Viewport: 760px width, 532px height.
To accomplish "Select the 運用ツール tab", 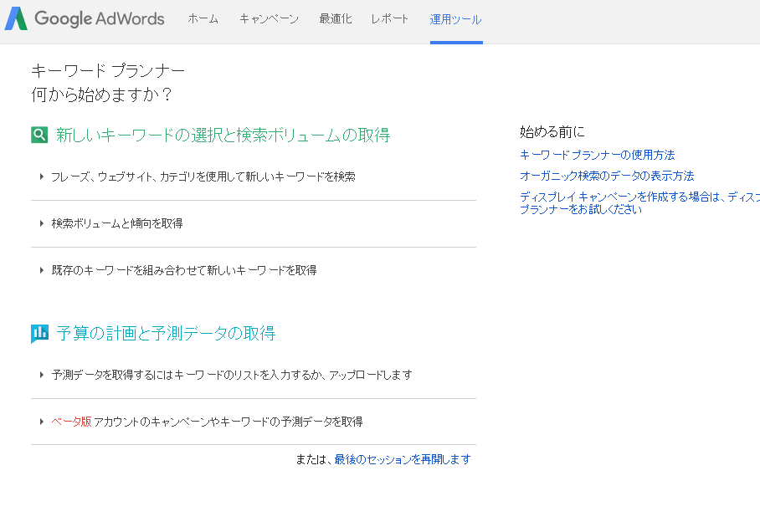I will 455,19.
